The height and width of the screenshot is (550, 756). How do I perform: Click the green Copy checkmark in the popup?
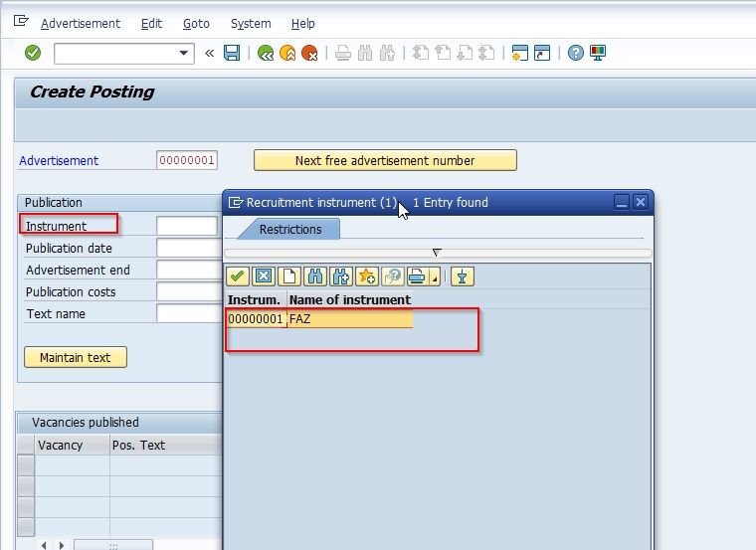click(x=237, y=276)
